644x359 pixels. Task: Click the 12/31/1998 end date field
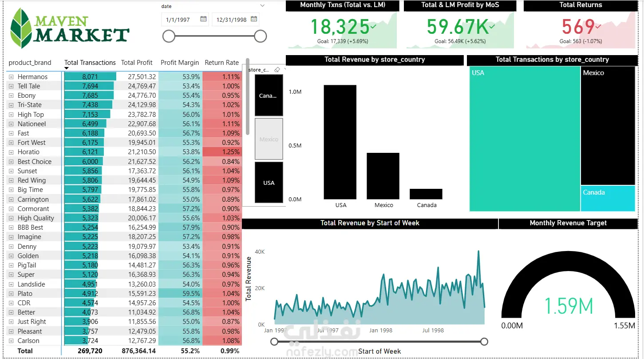pos(236,20)
